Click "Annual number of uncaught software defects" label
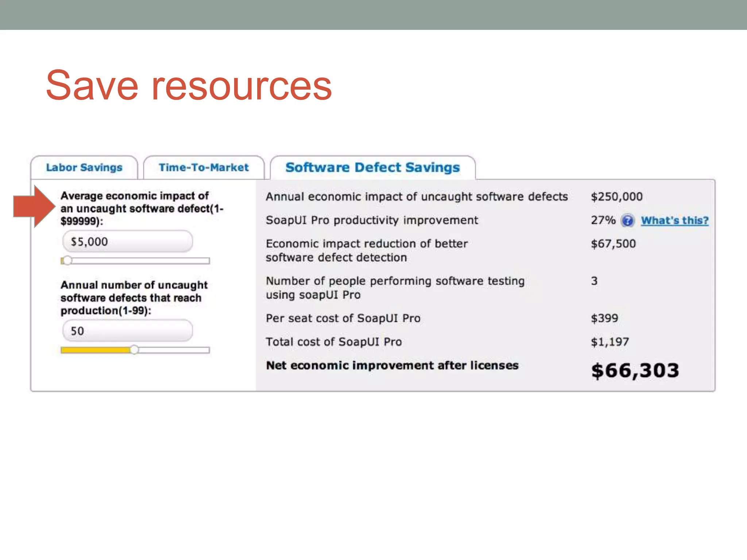Screen dimensions: 747x560 134,297
